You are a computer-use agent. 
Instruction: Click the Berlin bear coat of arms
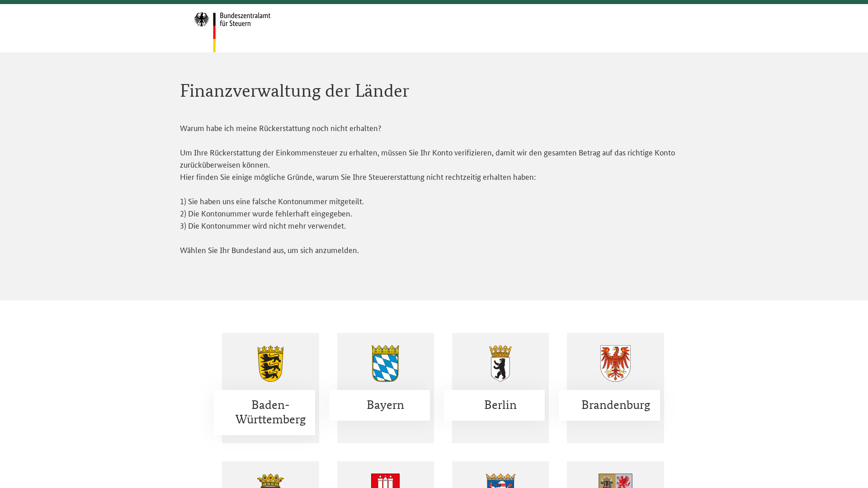click(x=500, y=363)
